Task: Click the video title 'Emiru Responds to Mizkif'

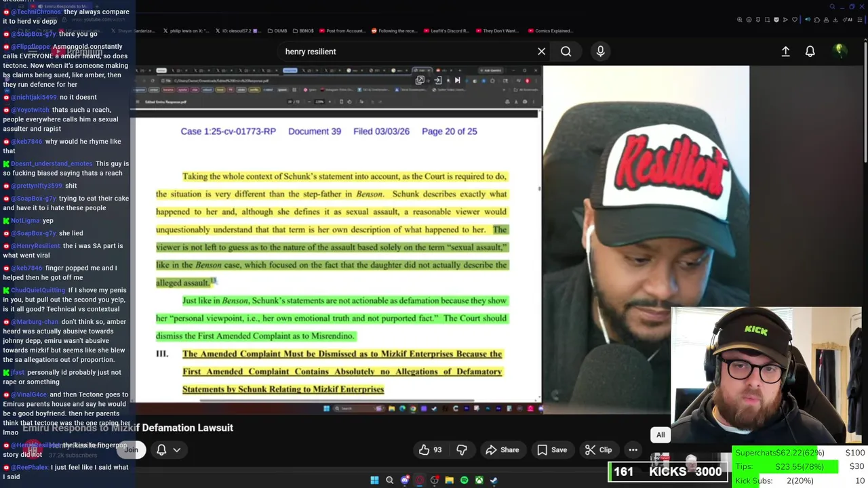Action: click(127, 428)
